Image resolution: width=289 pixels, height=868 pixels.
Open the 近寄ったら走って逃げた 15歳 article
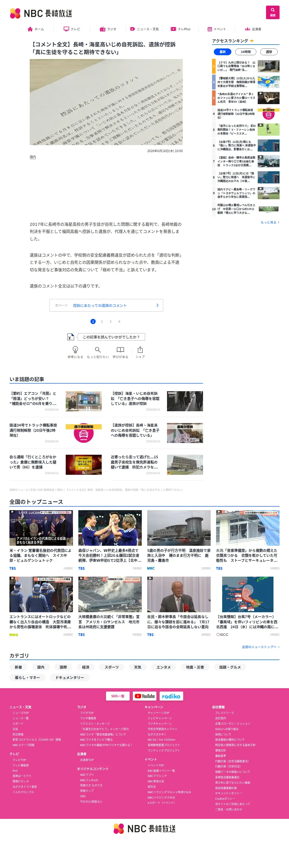coord(157,465)
